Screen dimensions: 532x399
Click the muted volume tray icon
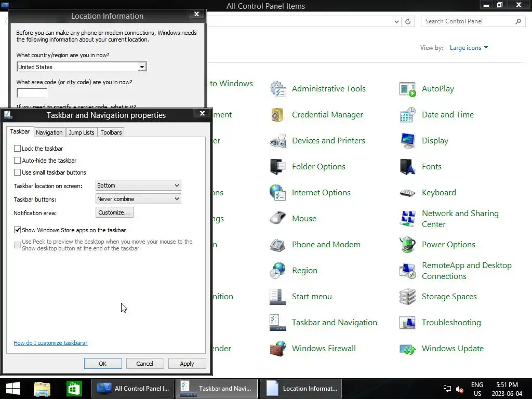pyautogui.click(x=460, y=390)
